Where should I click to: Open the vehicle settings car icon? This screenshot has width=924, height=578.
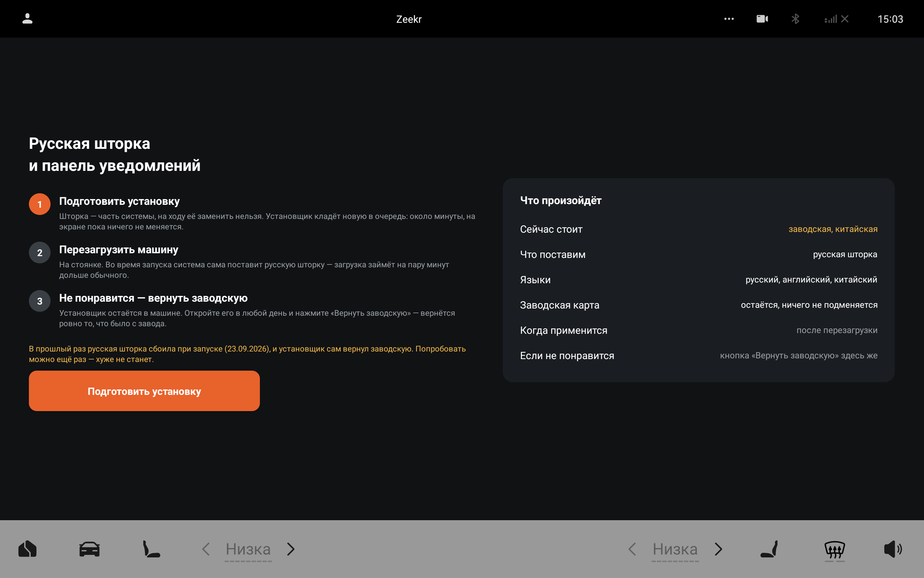(x=90, y=549)
